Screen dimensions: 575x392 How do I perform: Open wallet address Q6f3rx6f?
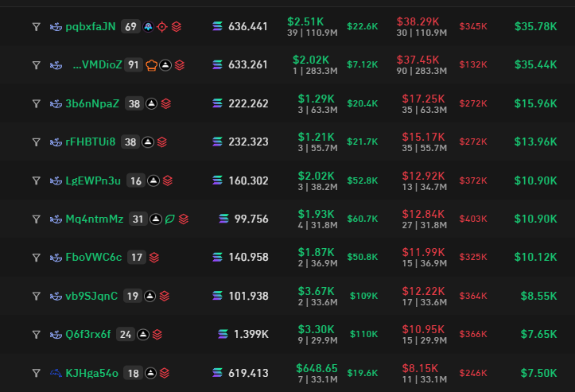(87, 334)
